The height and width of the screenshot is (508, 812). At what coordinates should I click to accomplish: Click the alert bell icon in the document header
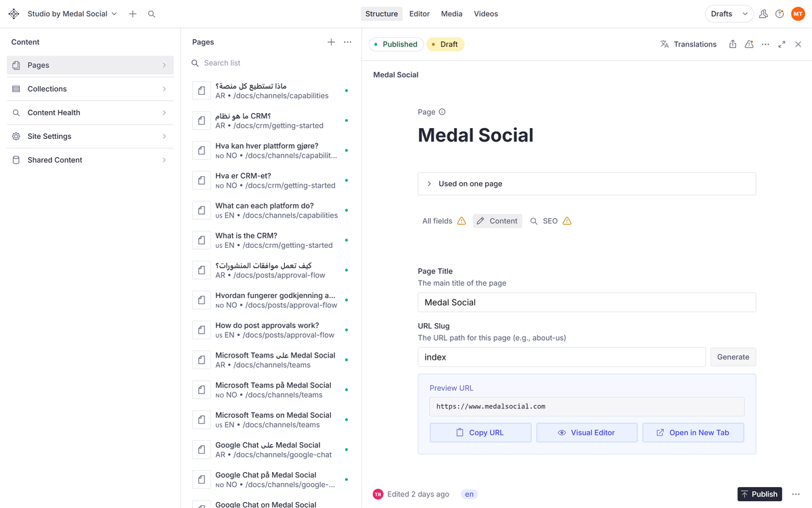point(749,44)
